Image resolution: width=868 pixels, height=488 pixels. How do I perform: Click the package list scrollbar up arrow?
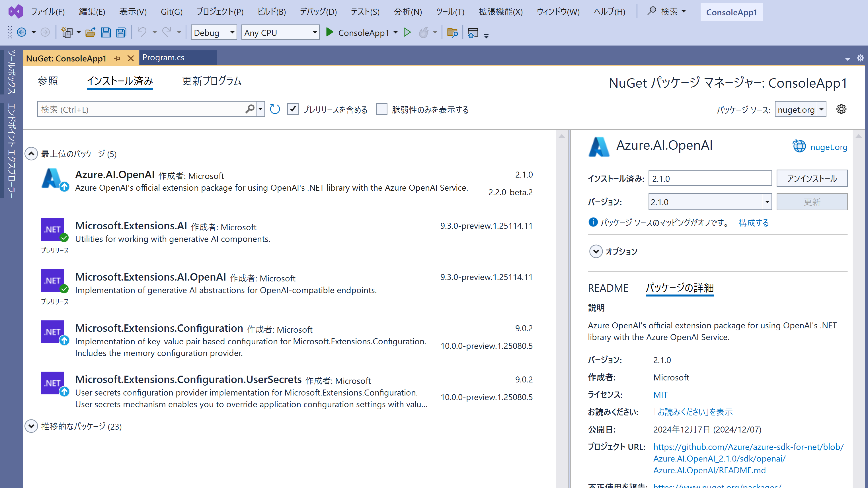click(x=562, y=136)
